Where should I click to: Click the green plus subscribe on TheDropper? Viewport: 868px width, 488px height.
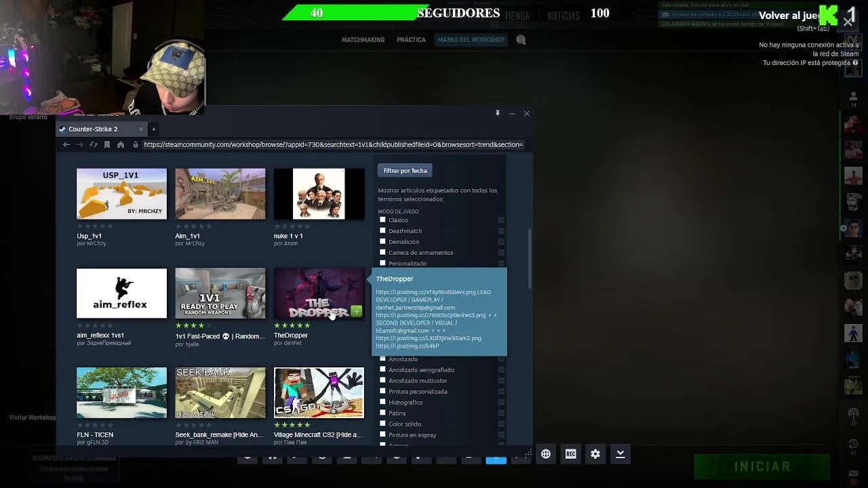click(x=357, y=312)
